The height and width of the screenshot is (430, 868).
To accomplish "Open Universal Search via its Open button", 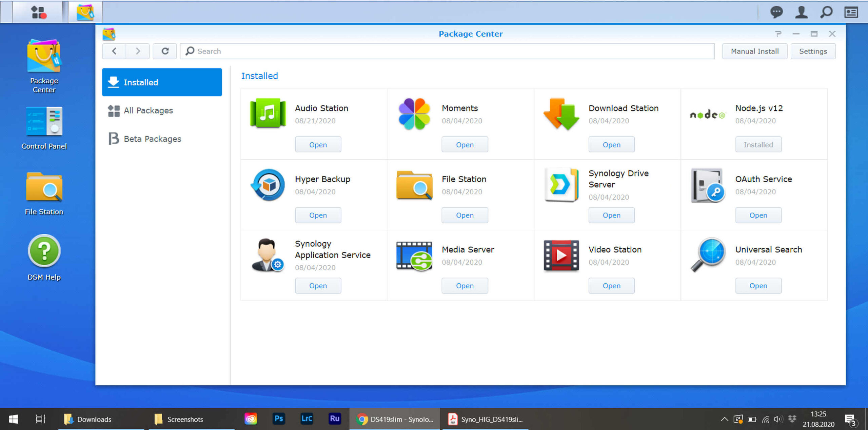I will [758, 286].
